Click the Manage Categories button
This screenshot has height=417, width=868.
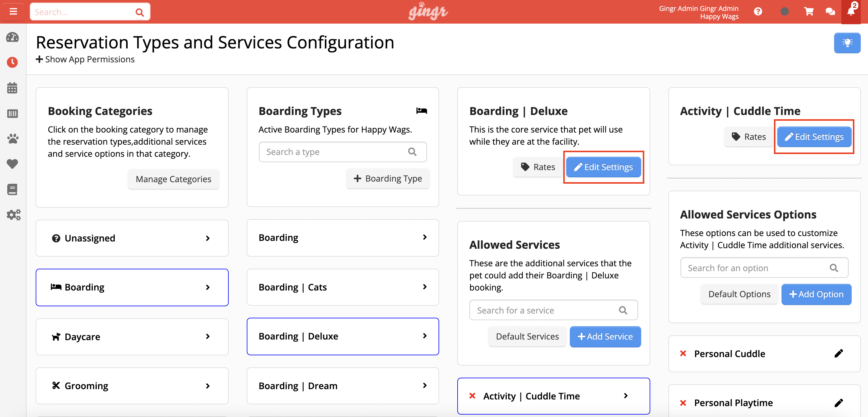(173, 179)
